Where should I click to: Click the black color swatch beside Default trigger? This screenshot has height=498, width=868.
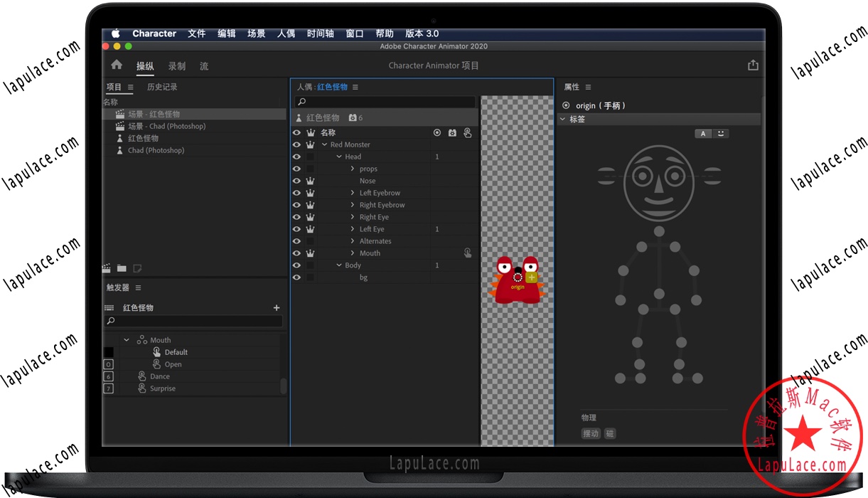coord(108,351)
